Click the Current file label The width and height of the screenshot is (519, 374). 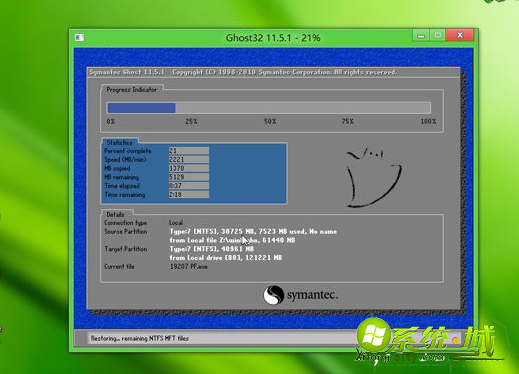(119, 266)
